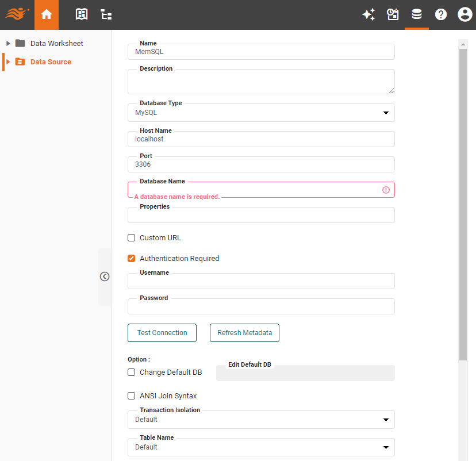This screenshot has height=461, width=476.
Task: Click the Home icon in top navigation
Action: (x=47, y=14)
